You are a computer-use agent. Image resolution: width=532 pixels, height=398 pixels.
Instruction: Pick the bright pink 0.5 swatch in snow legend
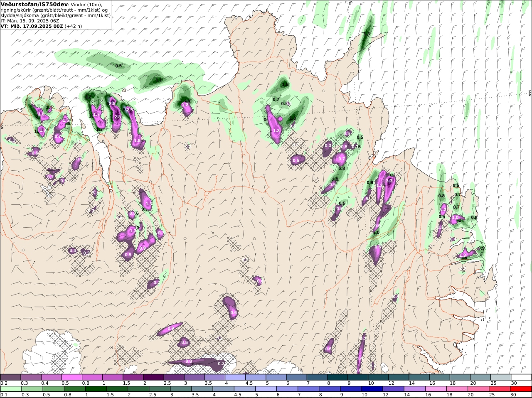pyautogui.click(x=71, y=377)
